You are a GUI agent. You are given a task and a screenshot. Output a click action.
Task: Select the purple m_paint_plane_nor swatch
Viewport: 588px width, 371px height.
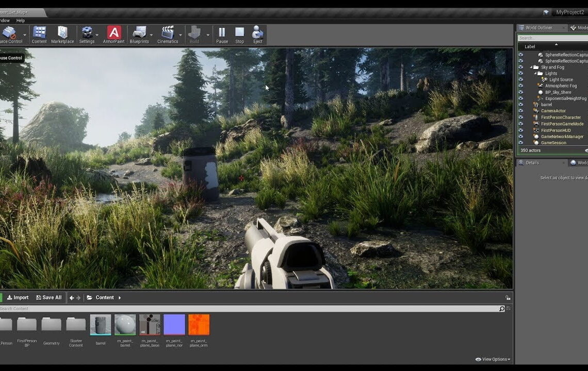[174, 325]
